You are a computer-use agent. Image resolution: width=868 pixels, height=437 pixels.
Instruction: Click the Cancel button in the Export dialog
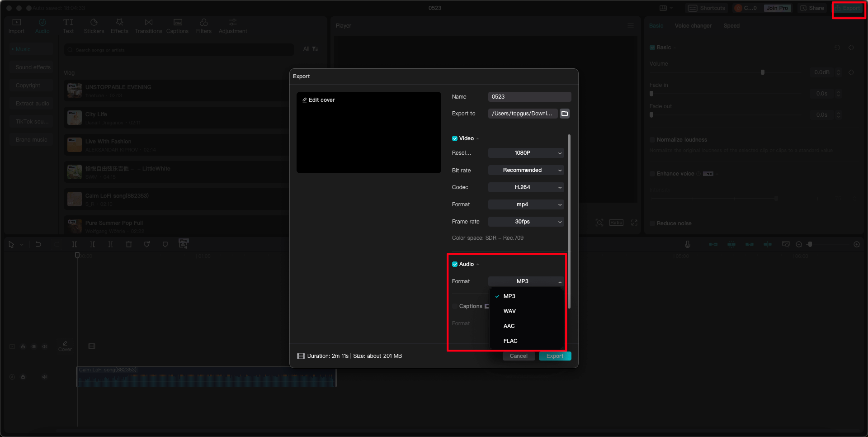pos(519,356)
